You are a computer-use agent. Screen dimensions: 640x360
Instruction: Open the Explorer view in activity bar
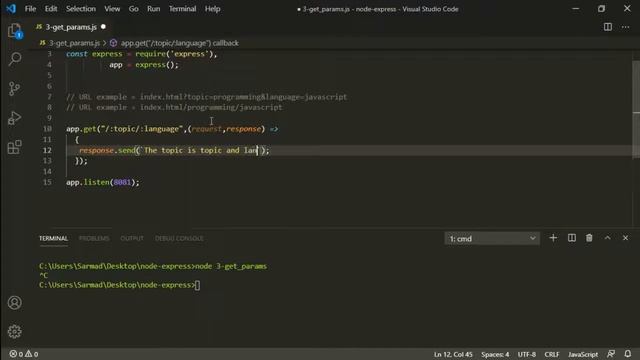[15, 31]
